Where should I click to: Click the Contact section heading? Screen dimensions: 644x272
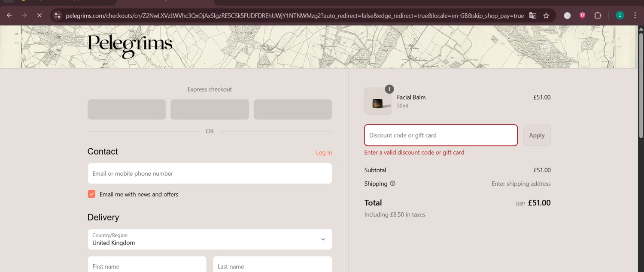pyautogui.click(x=103, y=152)
